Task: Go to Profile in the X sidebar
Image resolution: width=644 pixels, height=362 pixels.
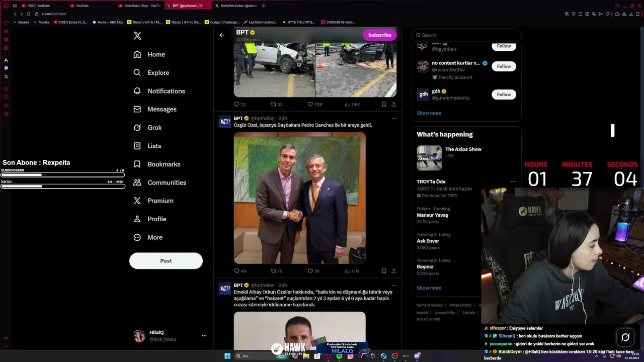Action: (x=150, y=219)
